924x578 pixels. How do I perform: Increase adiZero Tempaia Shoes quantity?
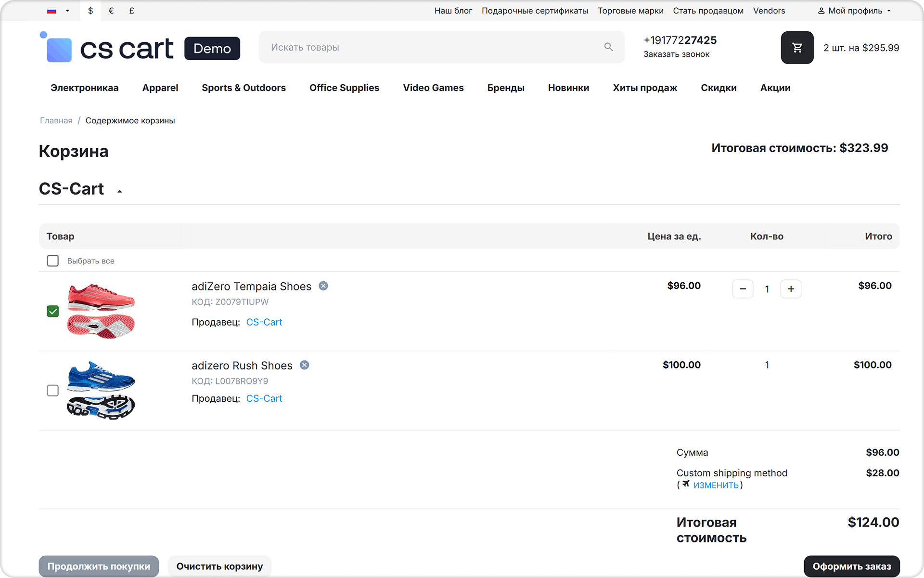click(791, 289)
